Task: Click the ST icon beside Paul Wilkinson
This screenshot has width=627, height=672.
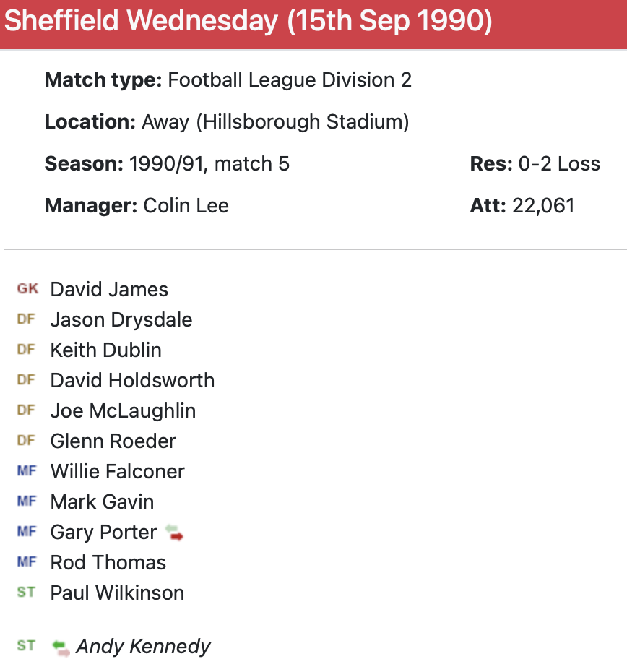Action: click(26, 593)
